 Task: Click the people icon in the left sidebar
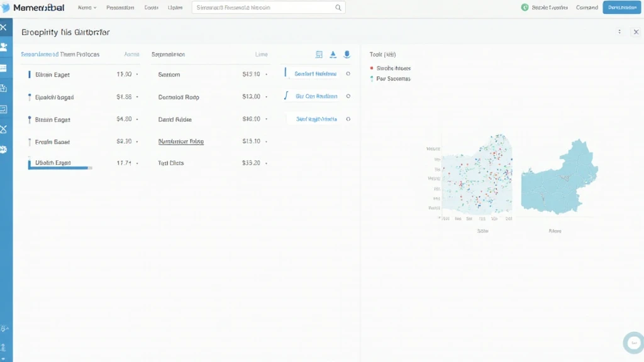click(4, 47)
